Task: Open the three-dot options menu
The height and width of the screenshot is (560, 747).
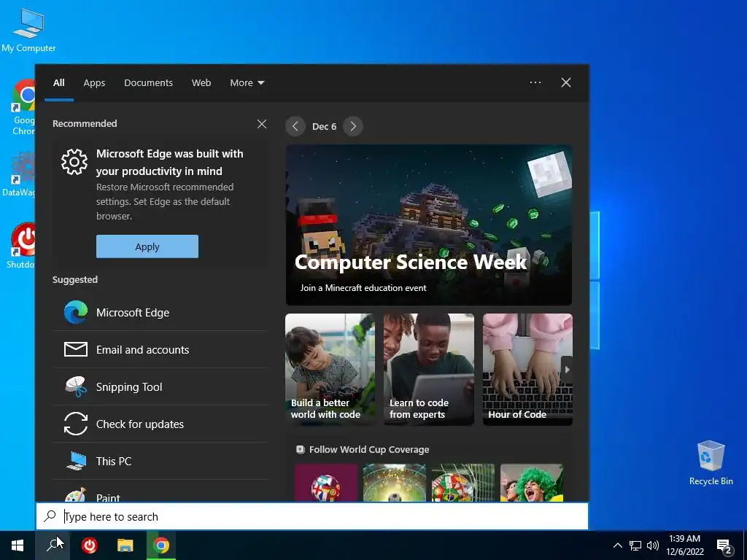Action: click(535, 82)
